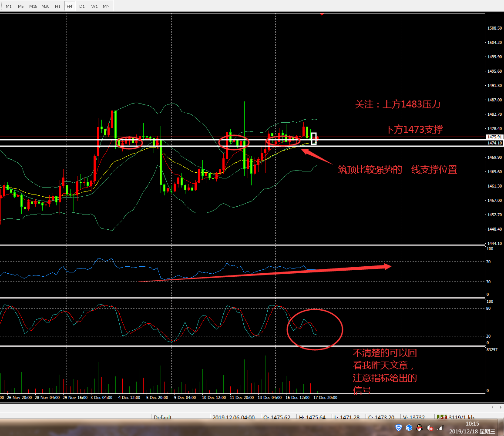Select the M30 timeframe button
This screenshot has height=436, width=504.
(x=45, y=6)
